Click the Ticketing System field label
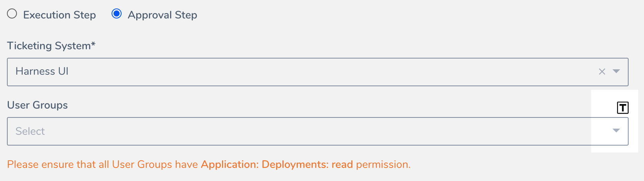 pyautogui.click(x=51, y=46)
